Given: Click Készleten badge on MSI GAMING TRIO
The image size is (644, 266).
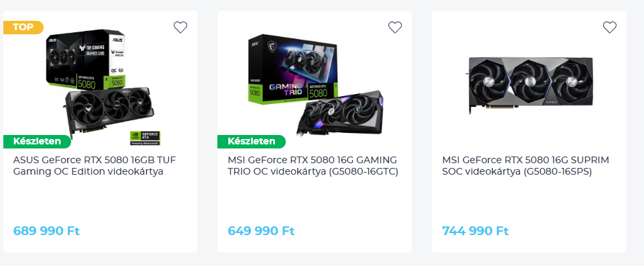Looking at the screenshot, I should tap(252, 142).
